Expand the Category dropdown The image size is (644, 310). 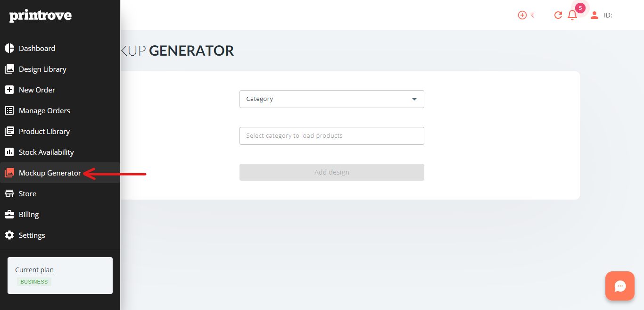(332, 99)
